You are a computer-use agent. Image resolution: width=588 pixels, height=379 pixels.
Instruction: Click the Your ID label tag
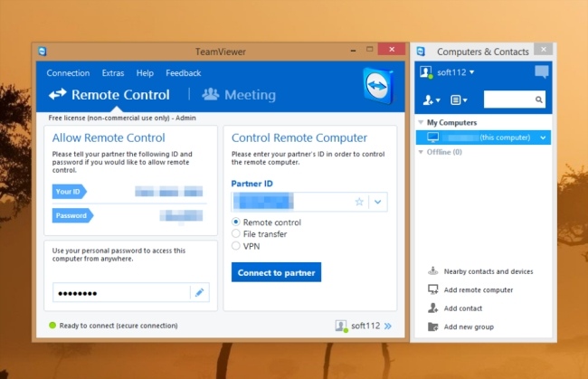click(x=69, y=192)
